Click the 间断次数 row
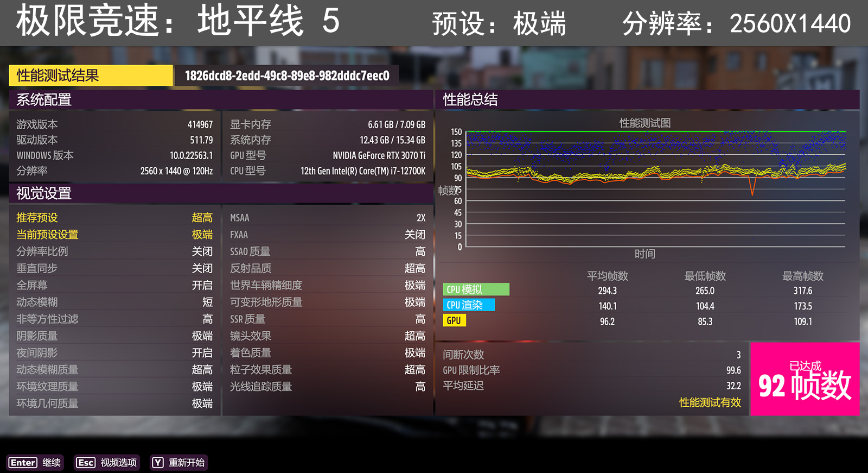 [592, 355]
